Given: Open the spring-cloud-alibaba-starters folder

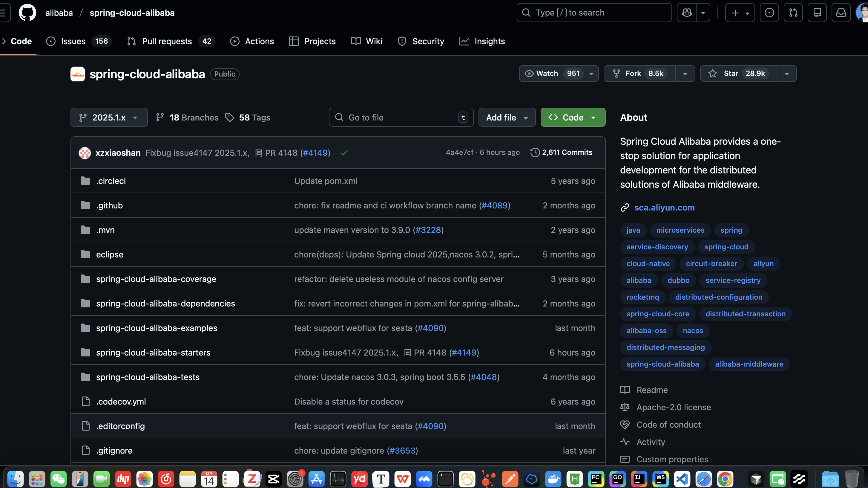Looking at the screenshot, I should 153,353.
